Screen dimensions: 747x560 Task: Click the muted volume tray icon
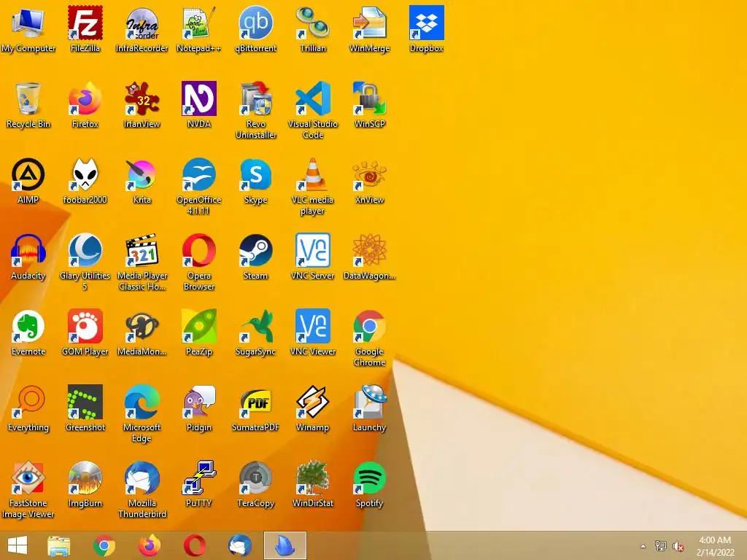pyautogui.click(x=678, y=546)
